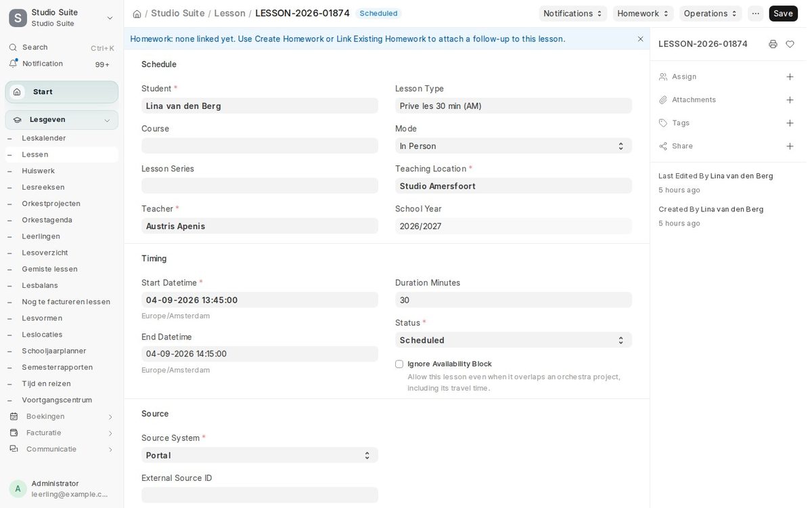Screen dimensions: 812x508
Task: Click the plus icon next to Tags
Action: pos(790,123)
